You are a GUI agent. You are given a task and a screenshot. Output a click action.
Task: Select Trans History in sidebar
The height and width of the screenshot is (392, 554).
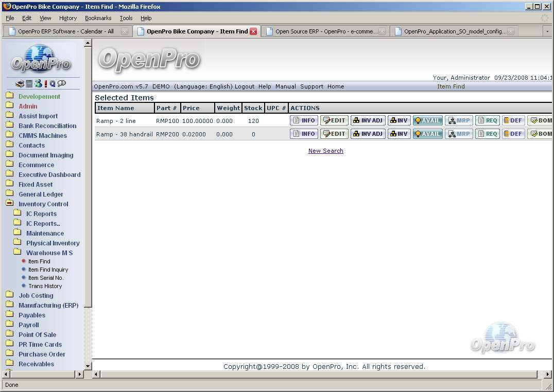point(45,286)
